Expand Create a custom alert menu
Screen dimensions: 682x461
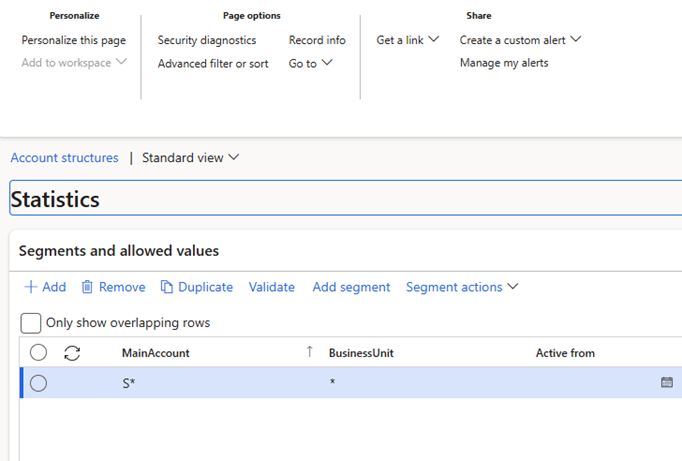click(520, 40)
